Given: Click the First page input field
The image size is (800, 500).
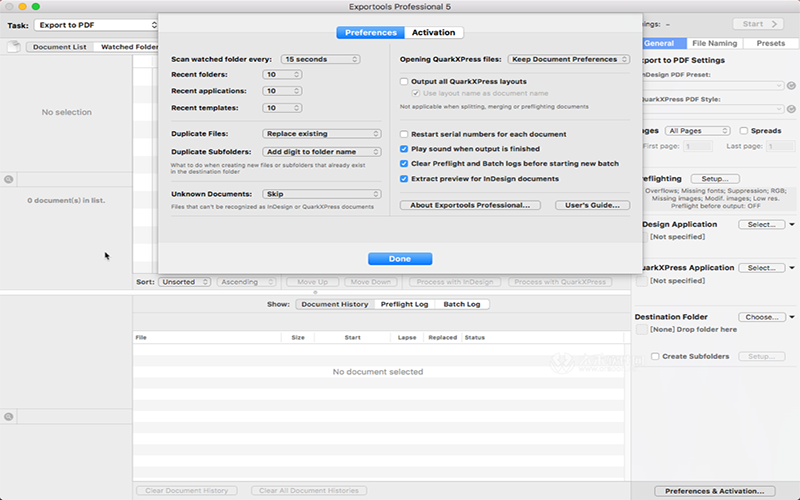Looking at the screenshot, I should coord(697,146).
